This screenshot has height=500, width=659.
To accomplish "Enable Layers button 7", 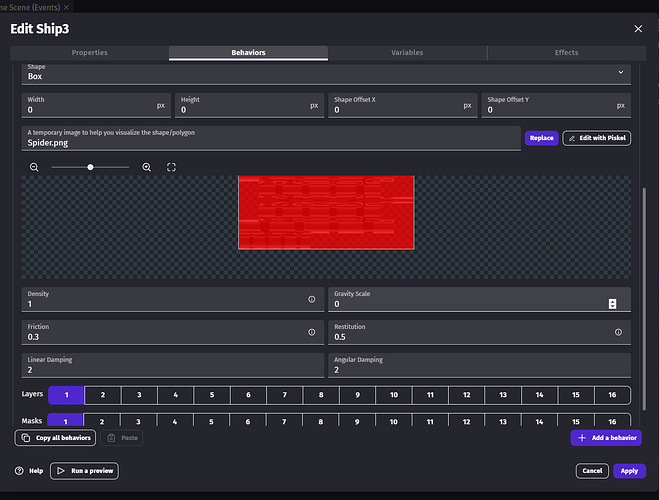I will tap(285, 395).
